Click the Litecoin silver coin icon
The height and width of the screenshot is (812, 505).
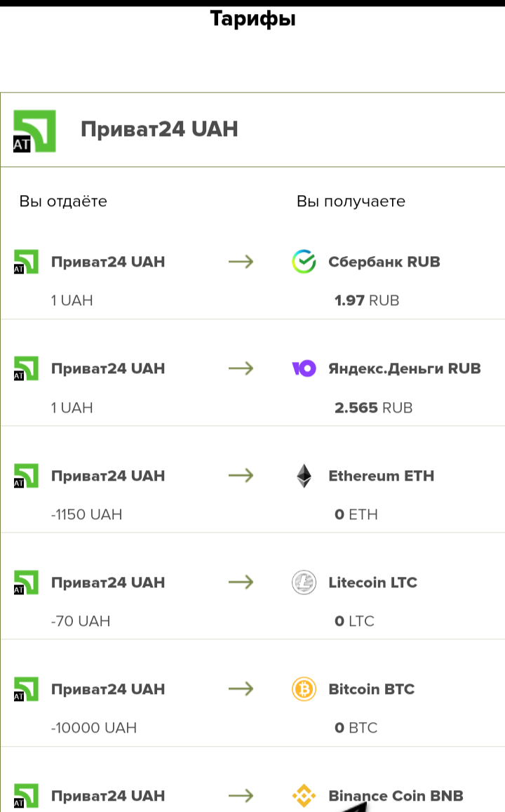[304, 583]
